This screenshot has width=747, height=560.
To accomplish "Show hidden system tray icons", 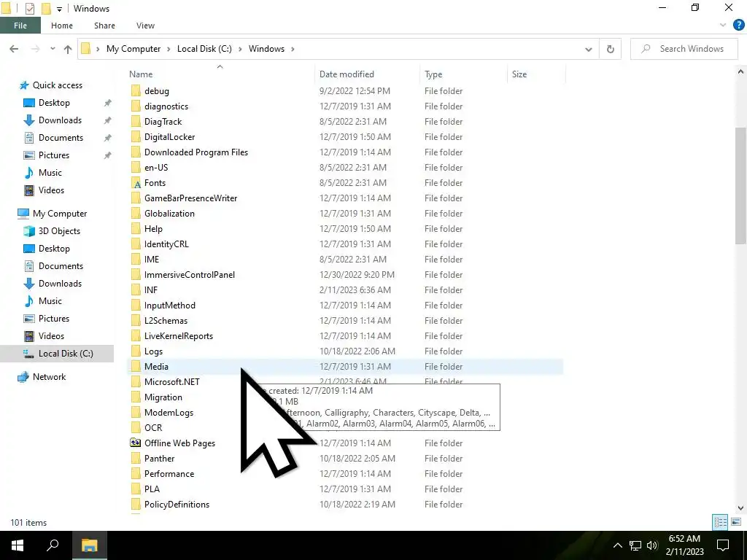I will (x=617, y=545).
